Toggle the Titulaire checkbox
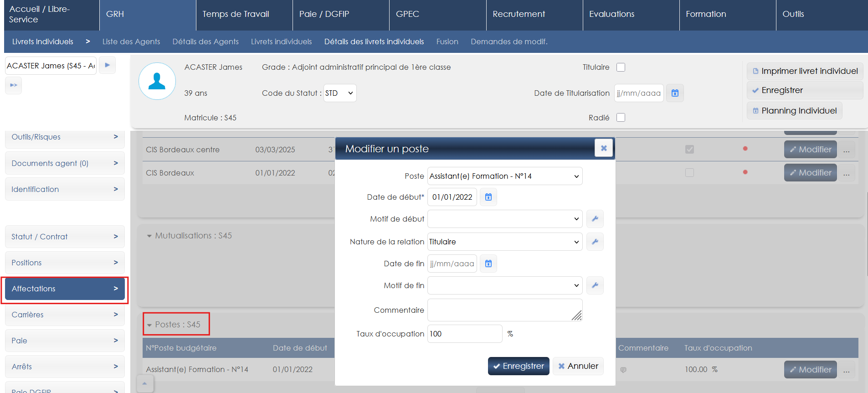The width and height of the screenshot is (868, 393). (x=621, y=67)
